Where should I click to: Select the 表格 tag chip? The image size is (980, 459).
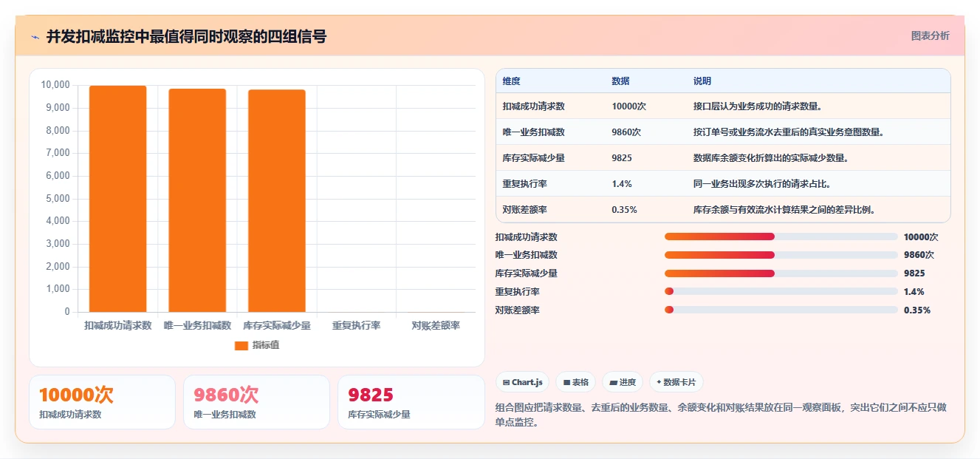[575, 382]
